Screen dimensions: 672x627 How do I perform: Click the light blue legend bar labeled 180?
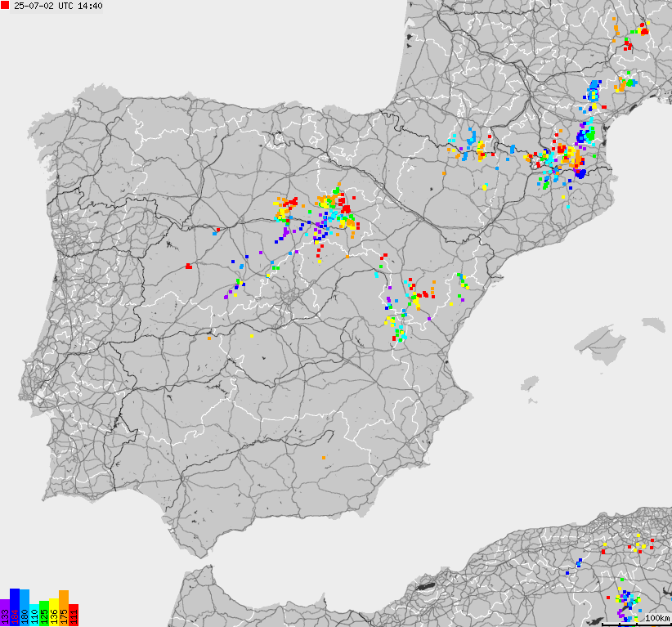pyautogui.click(x=25, y=607)
